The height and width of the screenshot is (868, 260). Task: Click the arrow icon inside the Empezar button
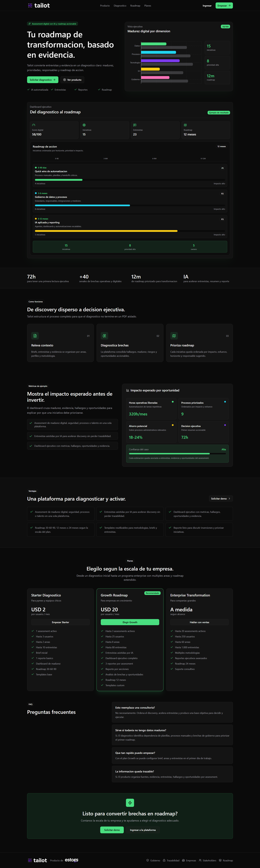[229, 5]
